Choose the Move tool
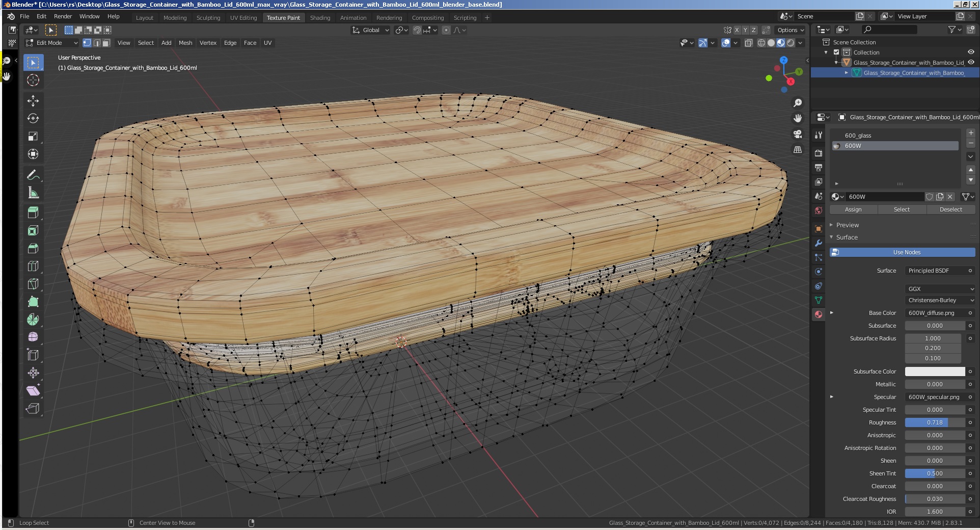Screen dimensions: 980x530 point(33,101)
